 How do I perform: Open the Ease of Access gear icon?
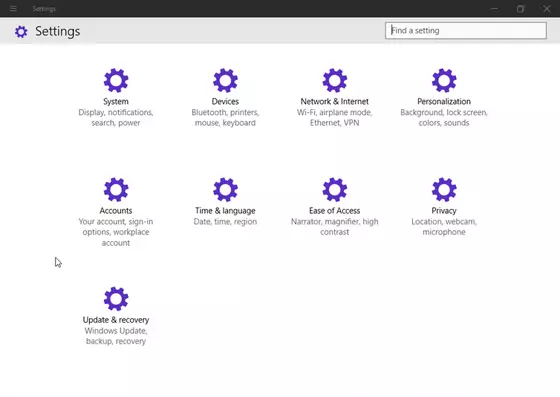tap(334, 190)
